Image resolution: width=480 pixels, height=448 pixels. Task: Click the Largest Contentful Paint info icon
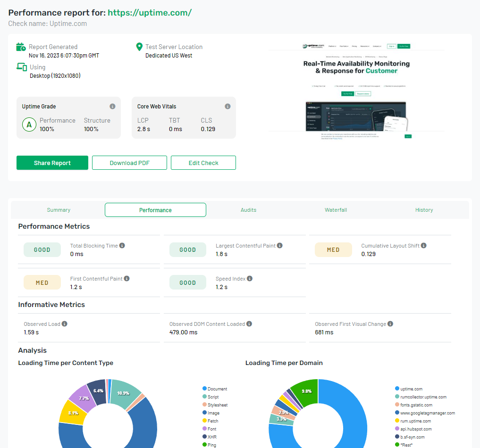point(280,245)
